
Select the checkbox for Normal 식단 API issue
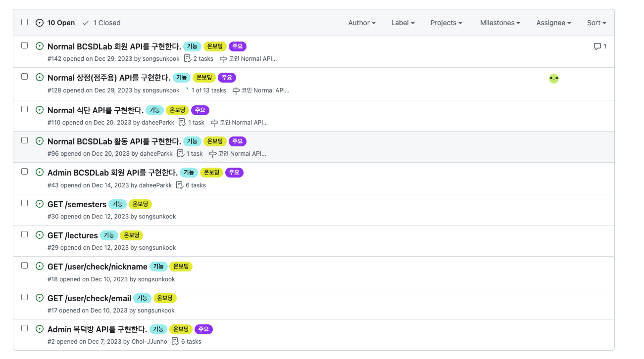point(24,109)
